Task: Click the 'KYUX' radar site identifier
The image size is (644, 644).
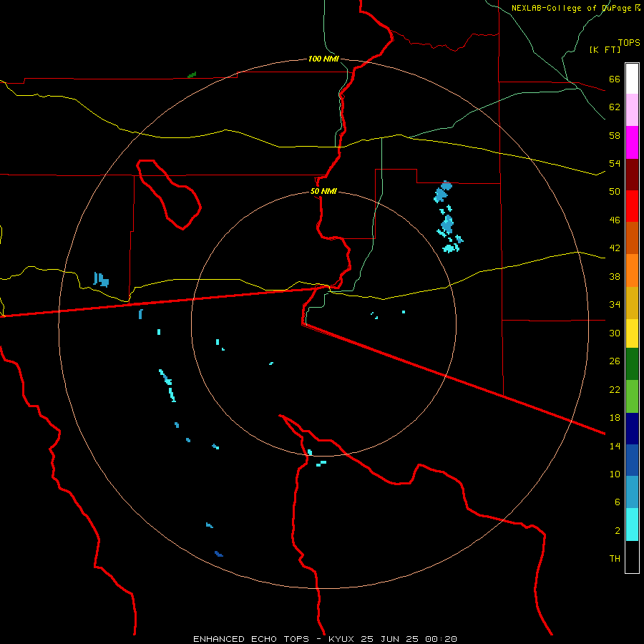Action: pyautogui.click(x=342, y=639)
